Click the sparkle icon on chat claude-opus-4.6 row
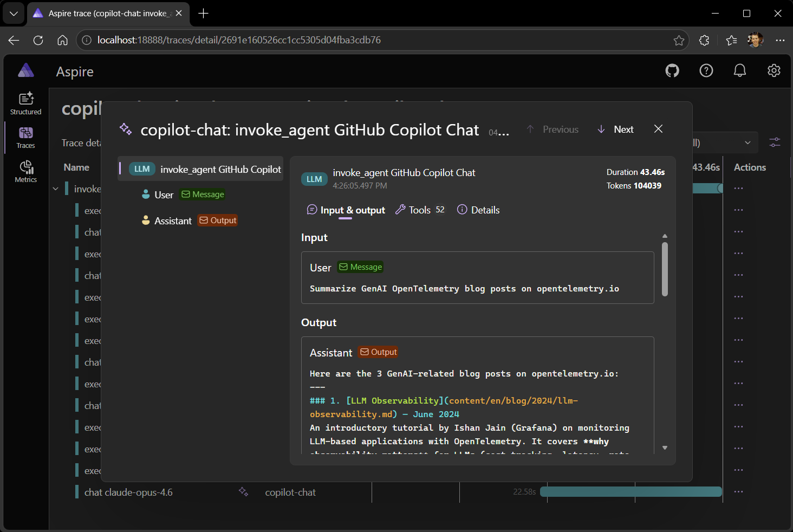 (244, 492)
